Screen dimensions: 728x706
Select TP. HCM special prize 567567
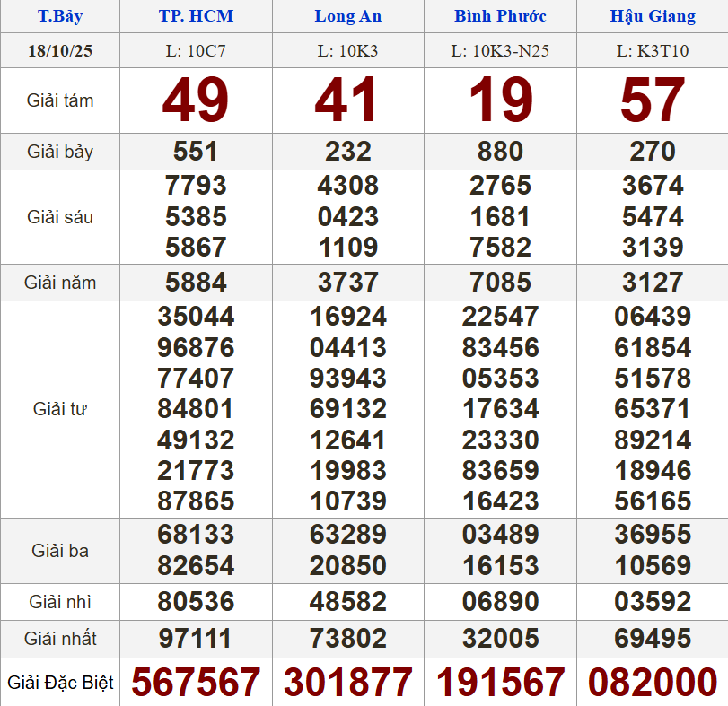[196, 684]
